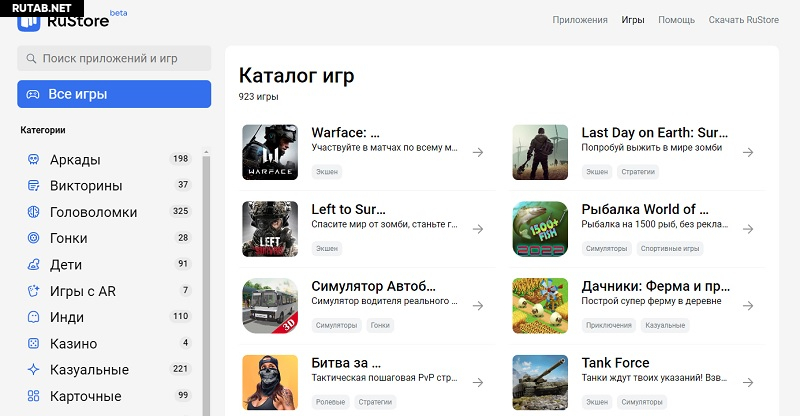Click arrow next to Last Day on Earth
This screenshot has width=800, height=416.
[x=748, y=152]
